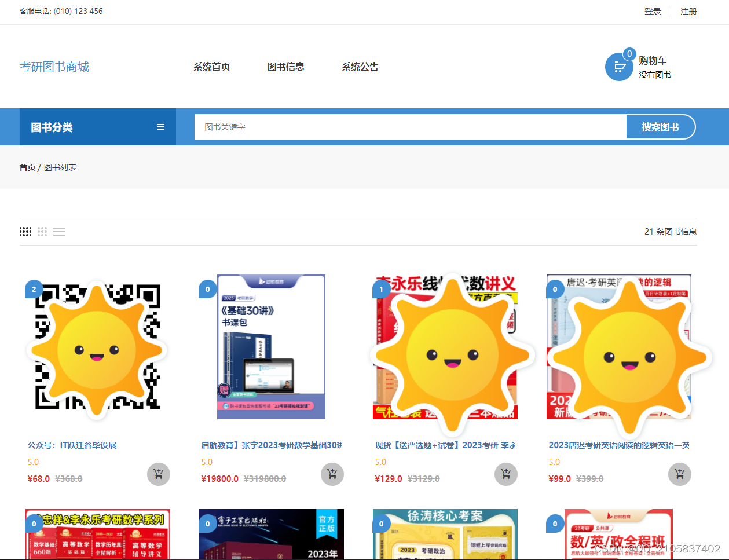729x560 pixels.
Task: Click the 注册 link
Action: [x=688, y=11]
